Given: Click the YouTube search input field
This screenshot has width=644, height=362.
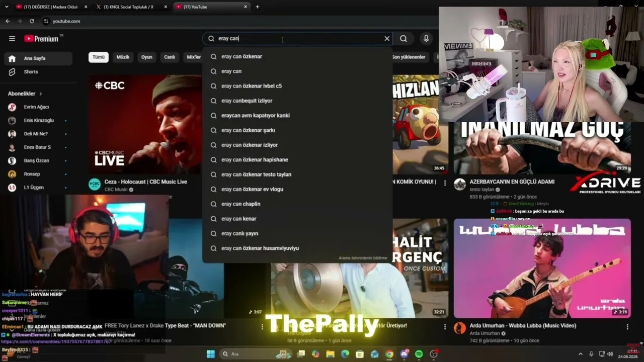Looking at the screenshot, I should (x=299, y=38).
